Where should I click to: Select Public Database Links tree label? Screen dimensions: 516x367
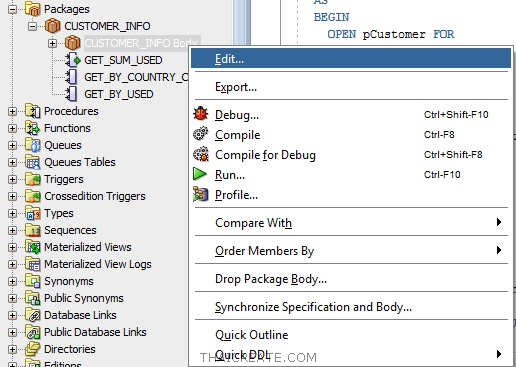[95, 332]
